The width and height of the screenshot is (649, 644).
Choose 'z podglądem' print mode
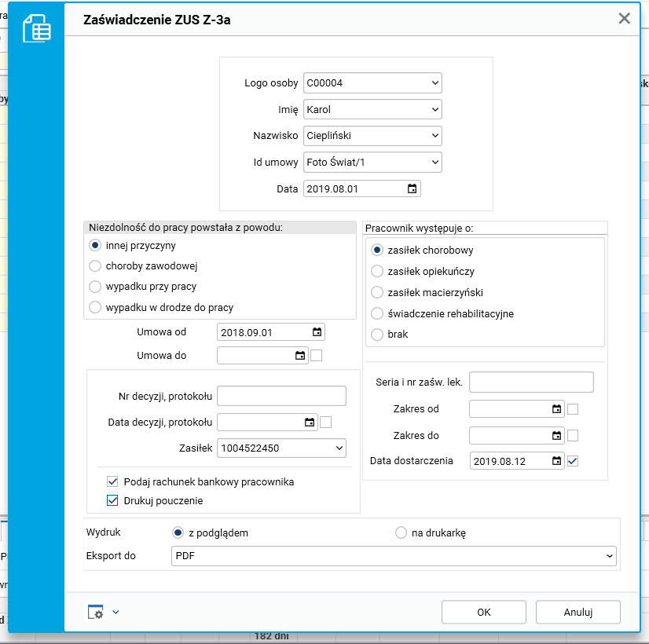point(178,532)
